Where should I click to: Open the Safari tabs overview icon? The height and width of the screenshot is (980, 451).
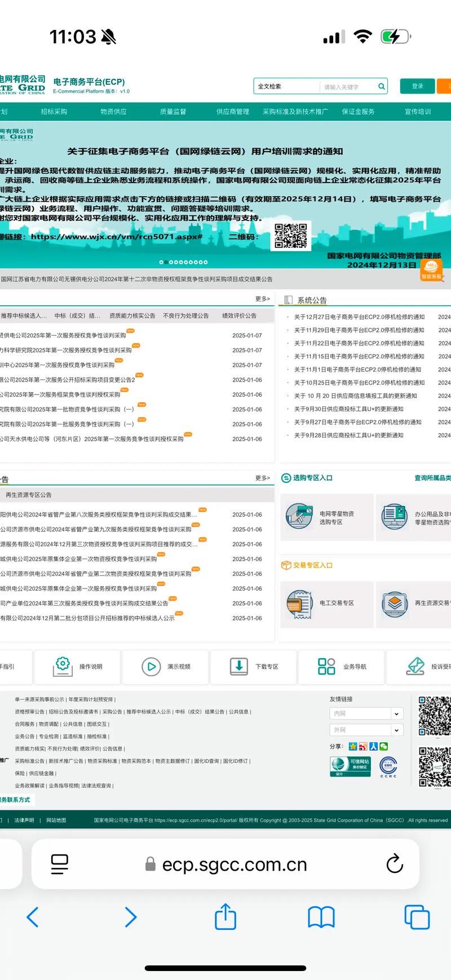417,917
